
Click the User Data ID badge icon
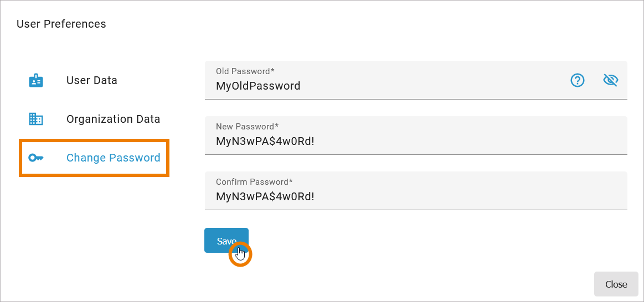pos(36,81)
